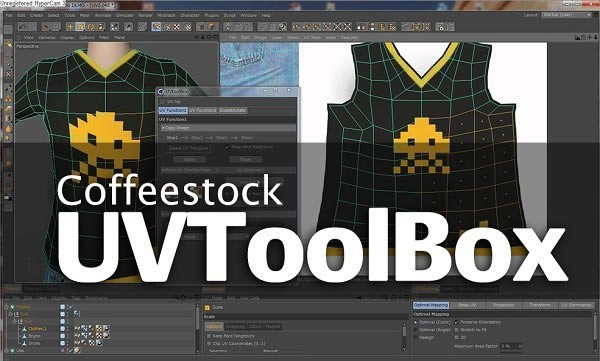This screenshot has height=361, width=600.
Task: Click the Undo icon in toolbar
Action: tap(23, 27)
